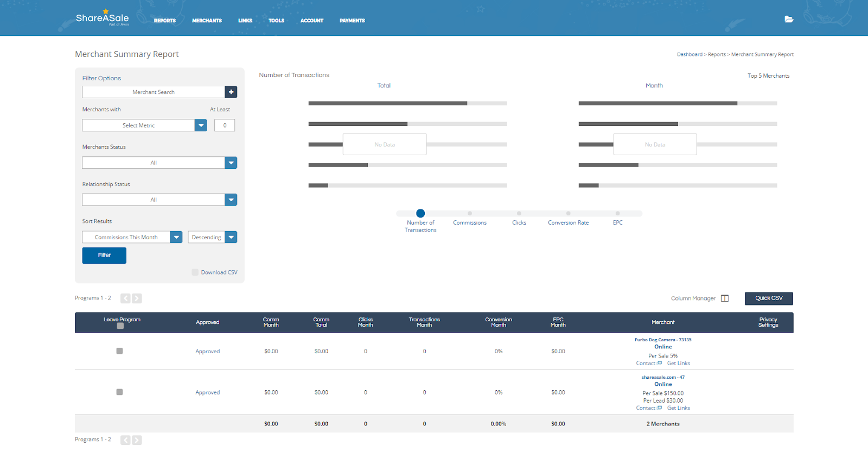The height and width of the screenshot is (465, 868).
Task: Click the Contact icon for Furbo Dog Camera
Action: pyautogui.click(x=659, y=364)
